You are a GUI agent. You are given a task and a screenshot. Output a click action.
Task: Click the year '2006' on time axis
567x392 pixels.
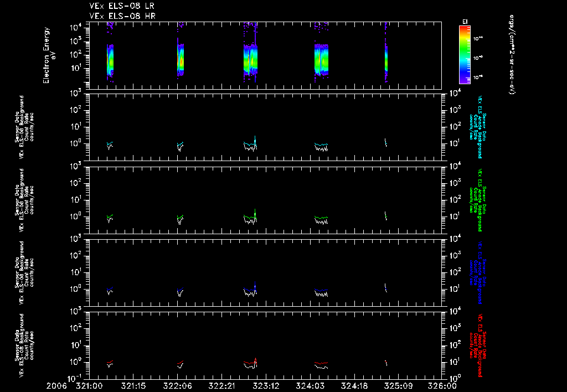click(x=57, y=386)
